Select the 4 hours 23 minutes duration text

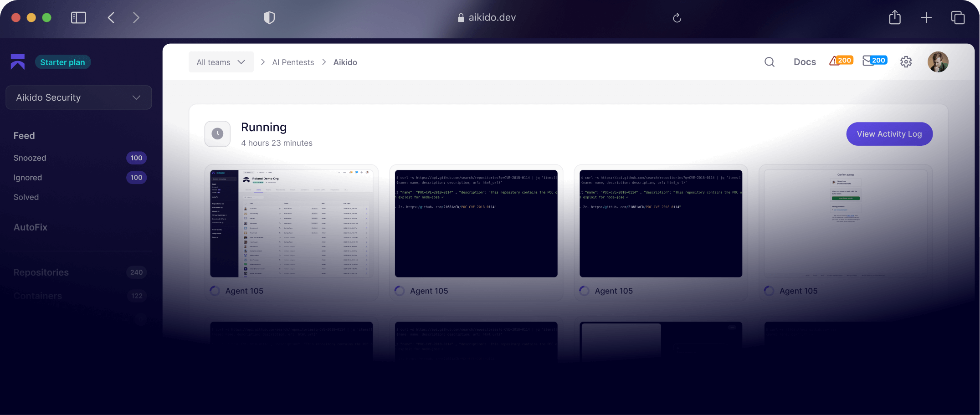(x=277, y=143)
